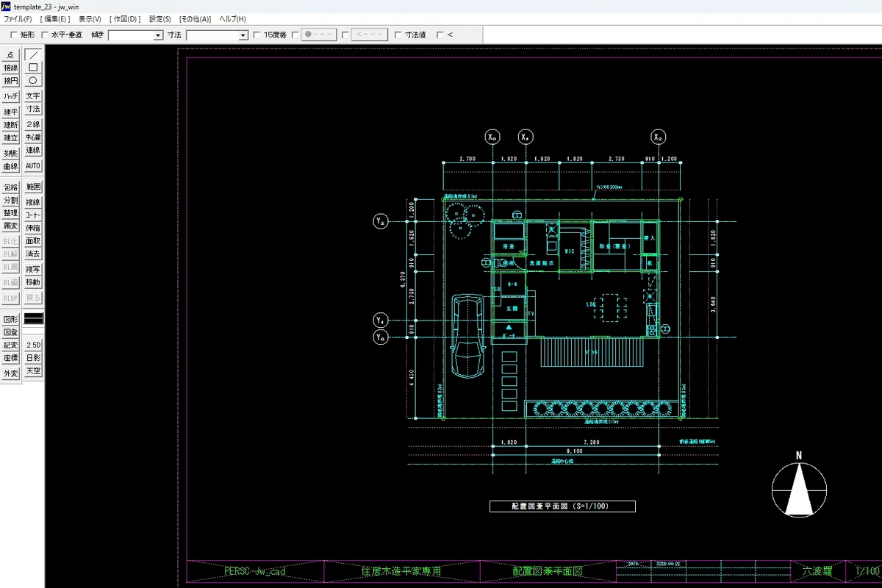Activate the AUTO mode button

[x=33, y=166]
